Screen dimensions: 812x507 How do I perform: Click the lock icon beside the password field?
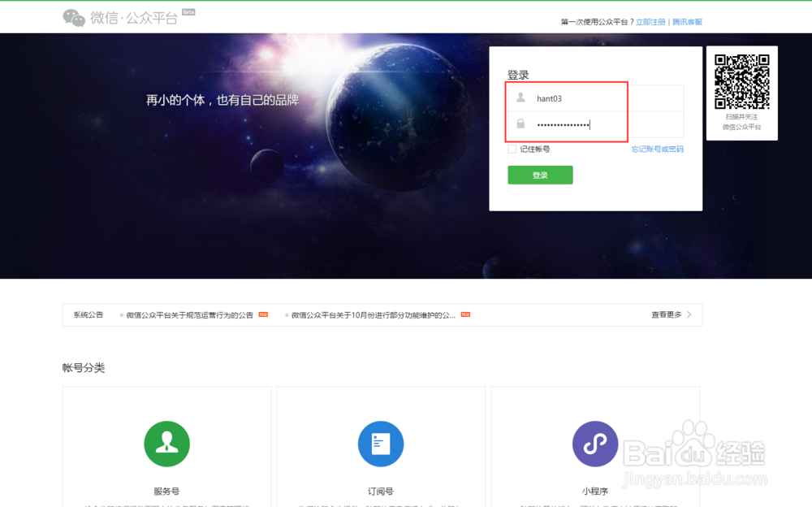520,123
